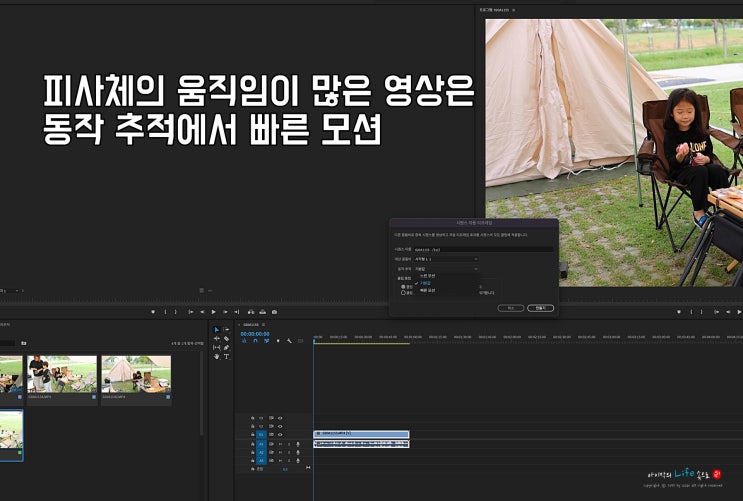Open the aspect ratio dropdown in dialog
Image resolution: width=743 pixels, height=501 pixels.
(446, 259)
